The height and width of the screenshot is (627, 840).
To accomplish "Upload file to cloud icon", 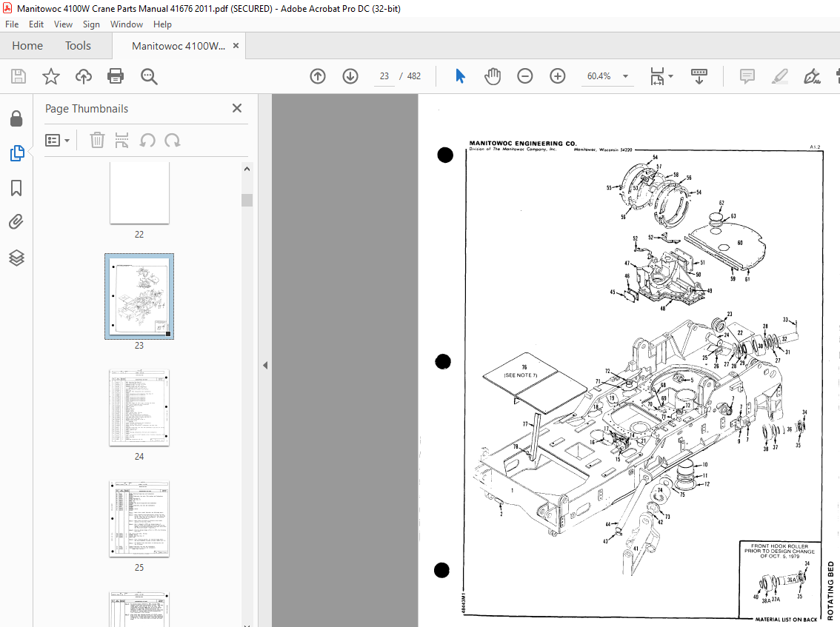I will coord(84,76).
